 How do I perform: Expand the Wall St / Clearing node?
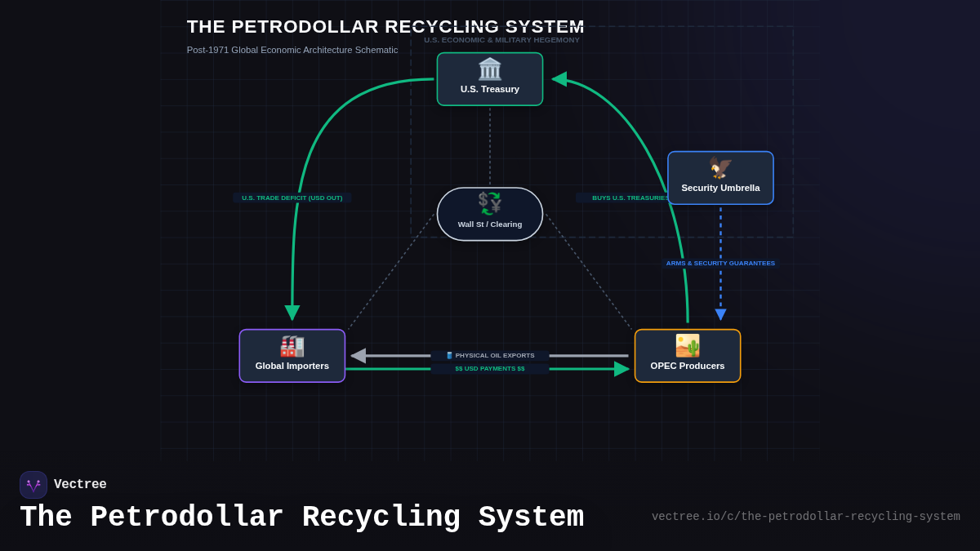tap(489, 214)
